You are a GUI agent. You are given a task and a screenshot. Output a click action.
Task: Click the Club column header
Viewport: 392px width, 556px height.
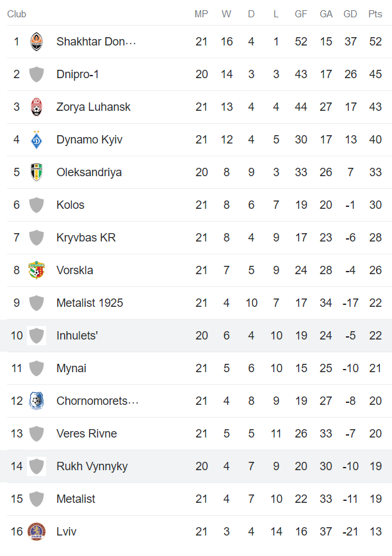17,14
